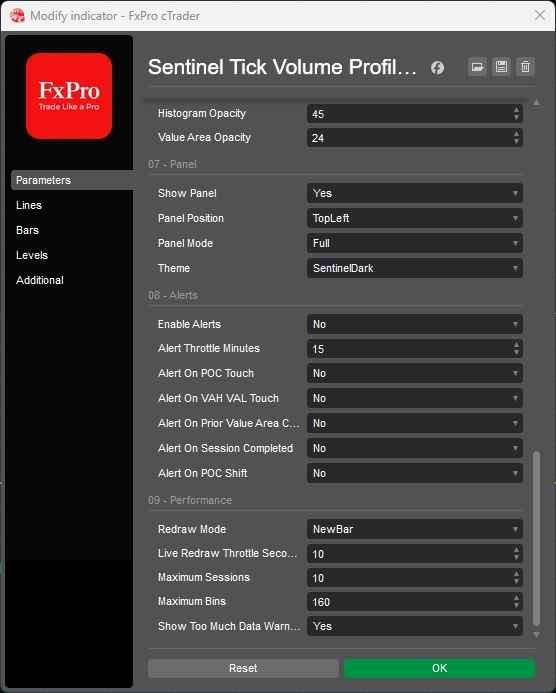Decrease the Histogram Opacity value

coord(516,118)
